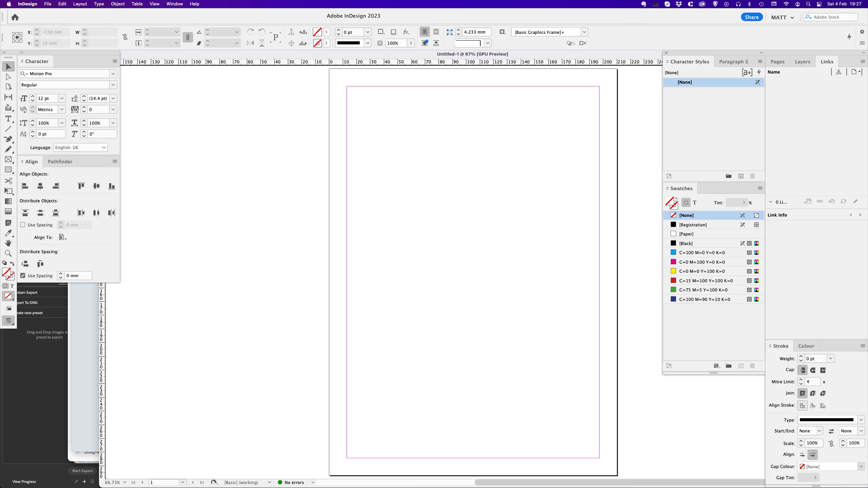The image size is (868, 488).
Task: Pick the Scissors tool
Action: coord(8,181)
